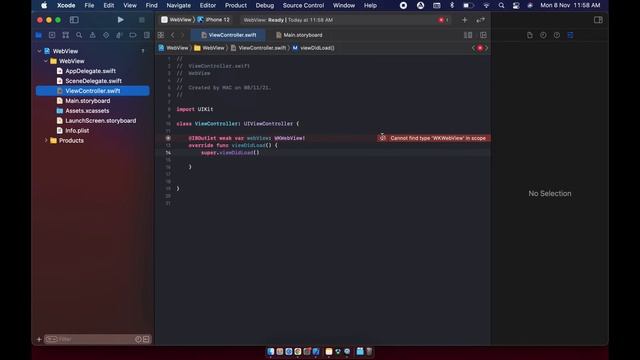Image resolution: width=640 pixels, height=360 pixels.
Task: Open the Symbol navigator
Action: [65, 35]
